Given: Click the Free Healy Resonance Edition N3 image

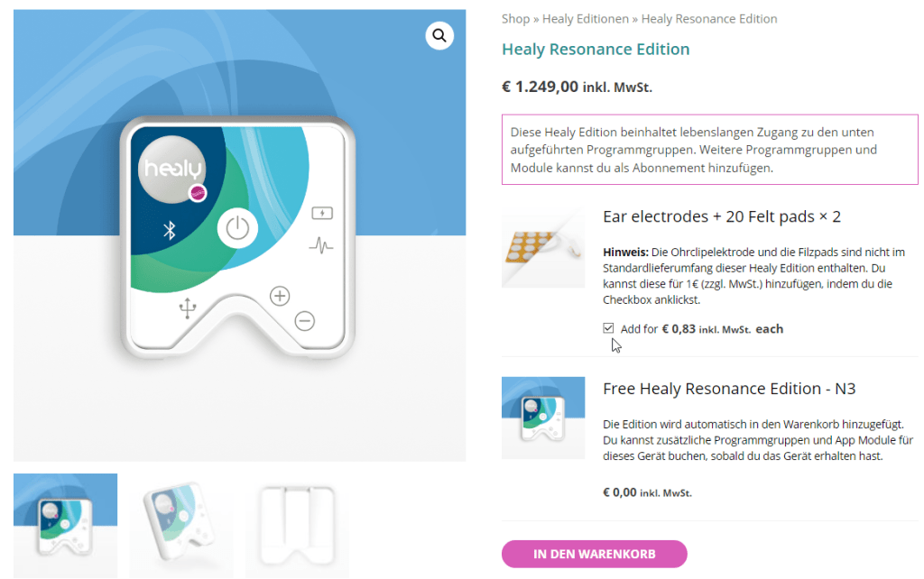Looking at the screenshot, I should 542,418.
